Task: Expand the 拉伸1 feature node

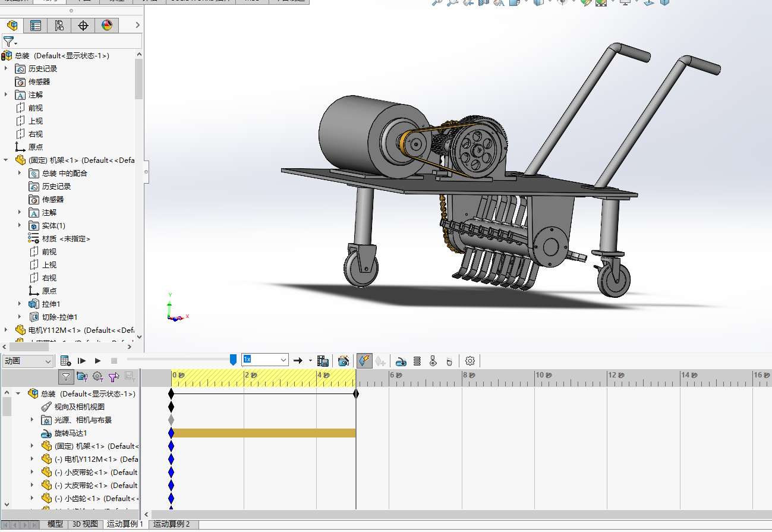Action: pyautogui.click(x=20, y=304)
